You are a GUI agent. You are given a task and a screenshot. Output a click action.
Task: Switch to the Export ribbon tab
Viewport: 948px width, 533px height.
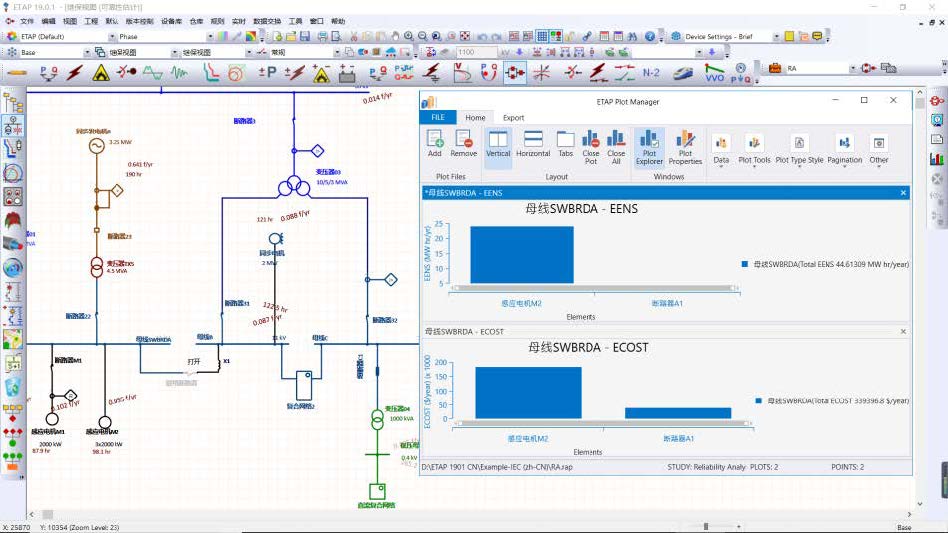pyautogui.click(x=513, y=118)
